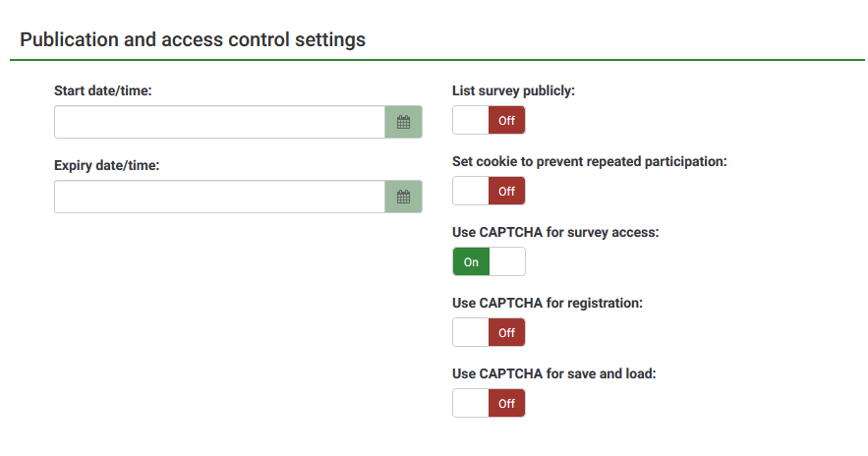868x456 pixels.
Task: Click the white handle of List survey publicly switch
Action: pos(471,121)
